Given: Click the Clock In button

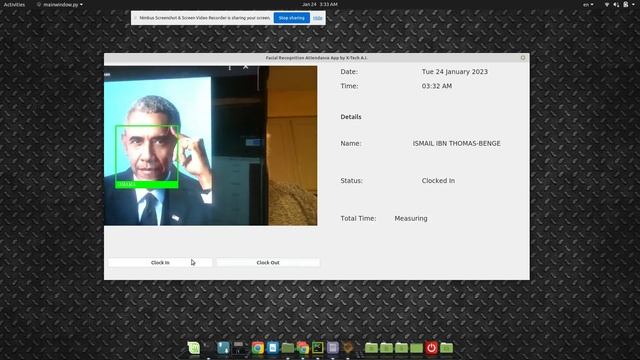Looking at the screenshot, I should (160, 262).
